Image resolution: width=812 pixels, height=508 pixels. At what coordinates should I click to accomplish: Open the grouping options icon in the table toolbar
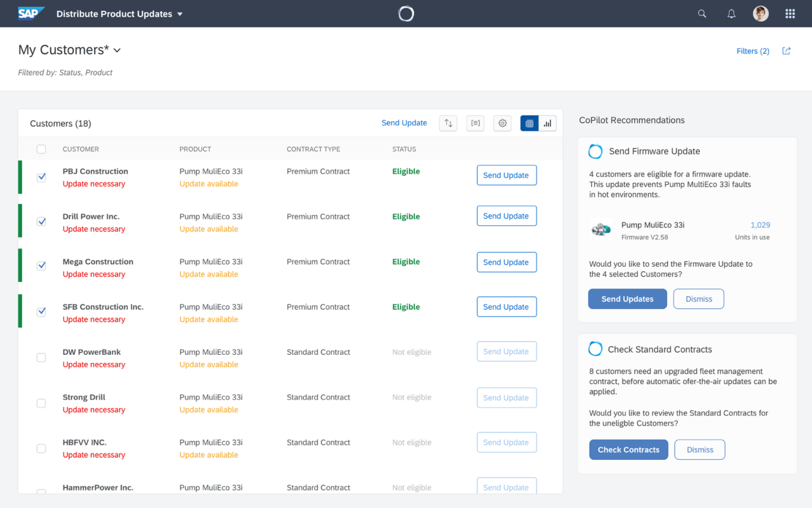point(475,123)
